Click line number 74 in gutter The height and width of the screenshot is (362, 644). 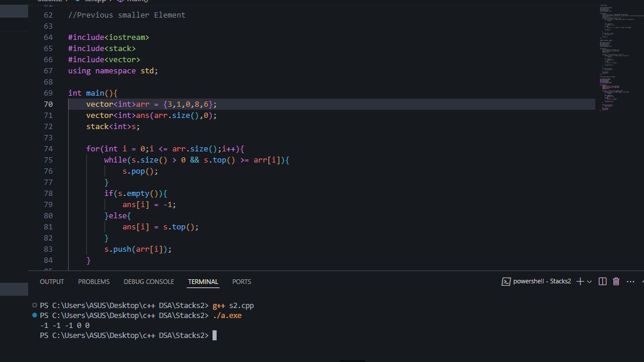pos(48,148)
